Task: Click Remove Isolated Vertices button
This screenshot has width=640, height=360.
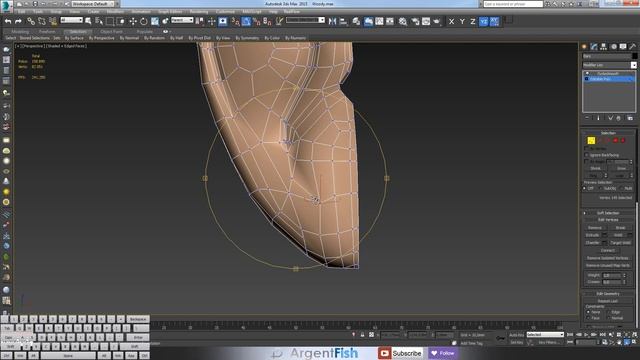Action: click(608, 258)
